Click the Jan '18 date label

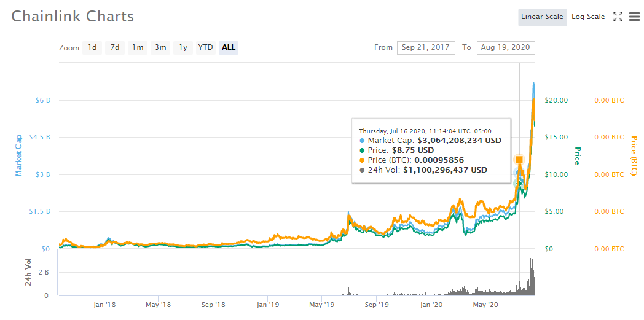104,305
